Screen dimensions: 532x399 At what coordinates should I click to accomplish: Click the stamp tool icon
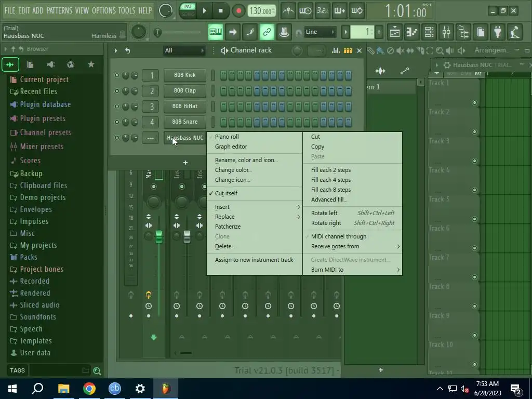284,32
